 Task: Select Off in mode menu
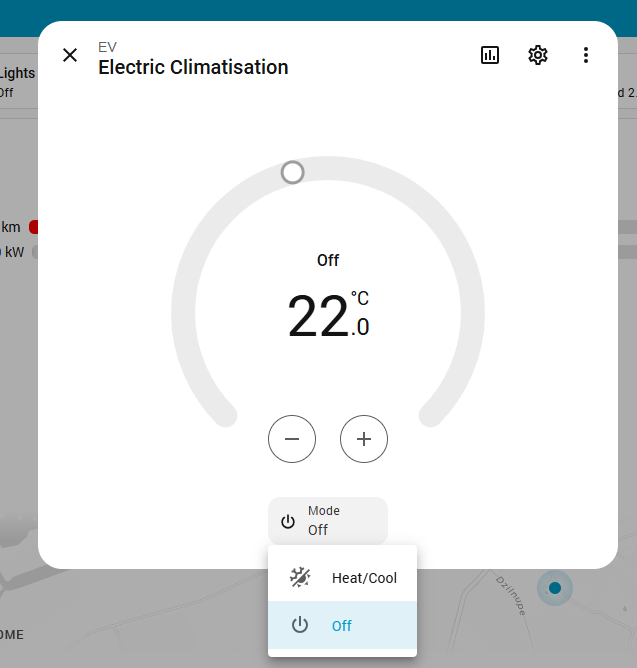(x=342, y=625)
